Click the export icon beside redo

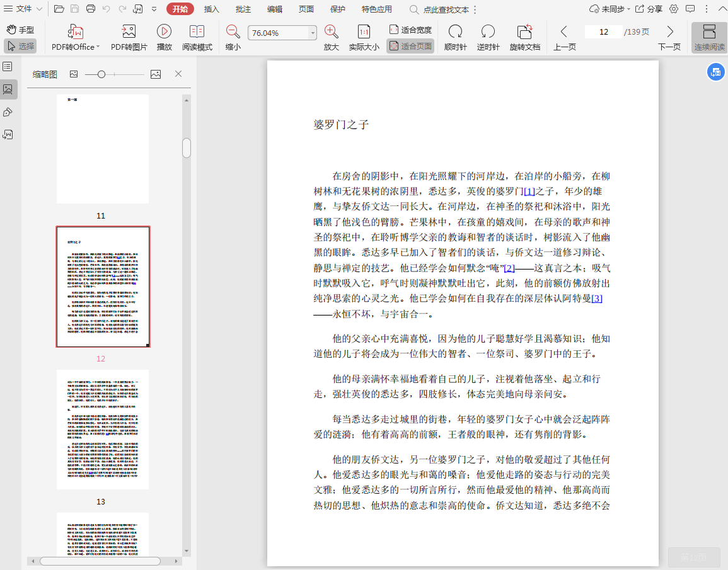(138, 9)
